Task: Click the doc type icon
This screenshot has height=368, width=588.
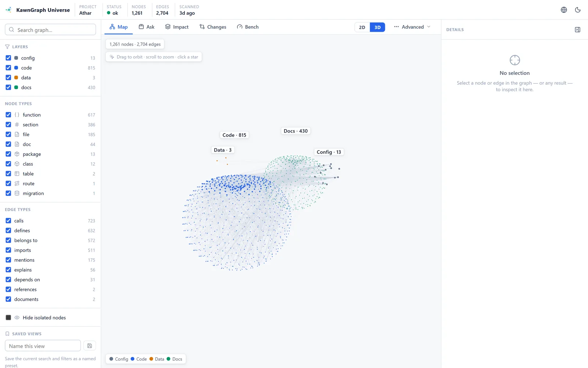Action: click(x=17, y=144)
